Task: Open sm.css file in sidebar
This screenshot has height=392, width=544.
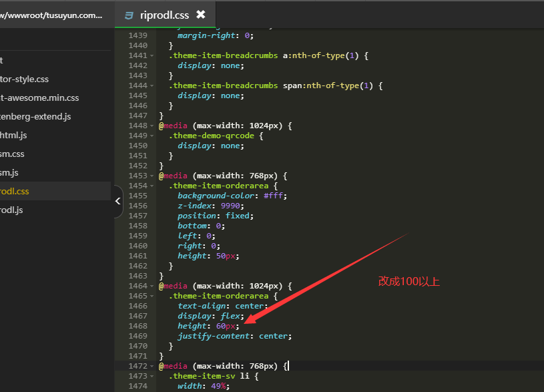Action: [x=12, y=154]
